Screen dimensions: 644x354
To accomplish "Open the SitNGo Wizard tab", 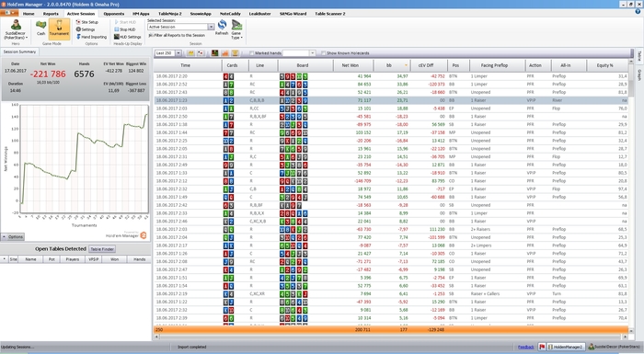I will [293, 14].
